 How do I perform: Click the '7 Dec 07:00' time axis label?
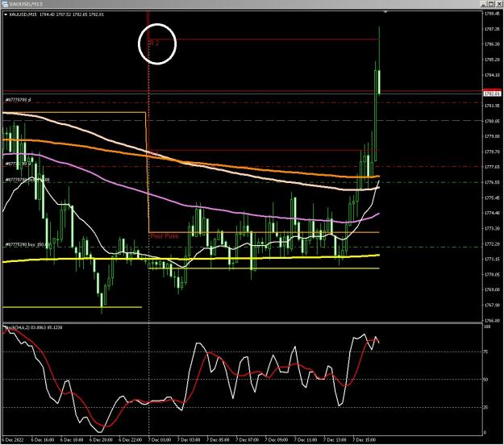248,439
